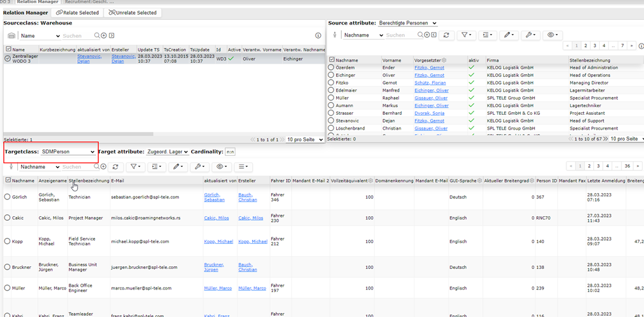Open filter menu in source attribute toolbar
The width and height of the screenshot is (644, 317).
[x=466, y=35]
